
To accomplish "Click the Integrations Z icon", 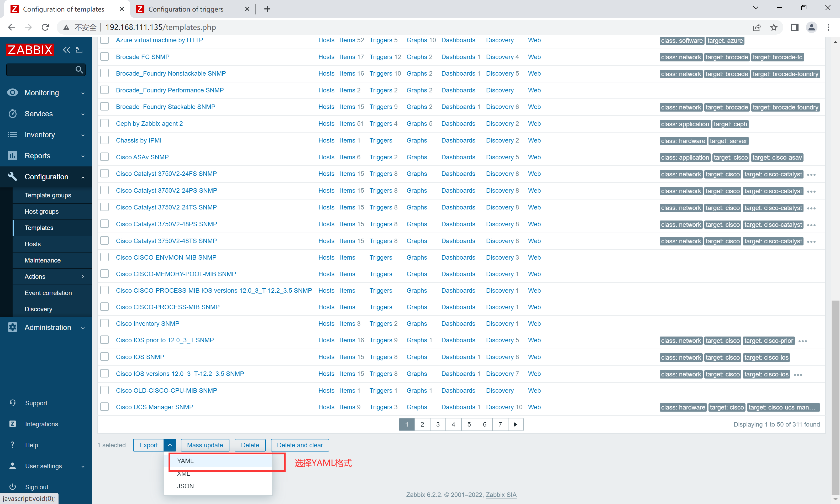I will click(13, 424).
